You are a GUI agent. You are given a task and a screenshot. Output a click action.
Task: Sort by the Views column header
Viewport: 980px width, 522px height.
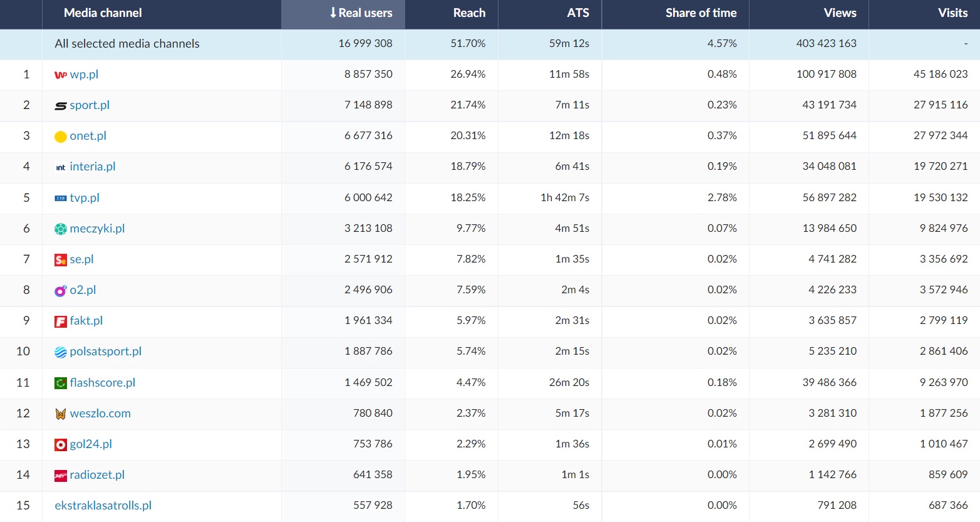840,13
